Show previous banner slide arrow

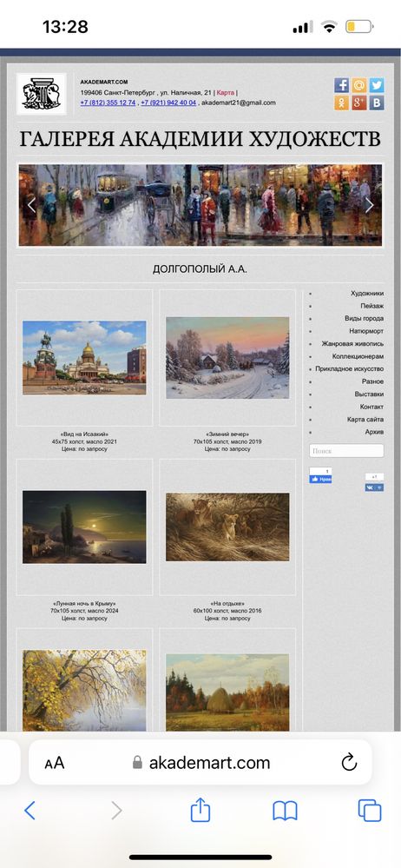[x=31, y=205]
